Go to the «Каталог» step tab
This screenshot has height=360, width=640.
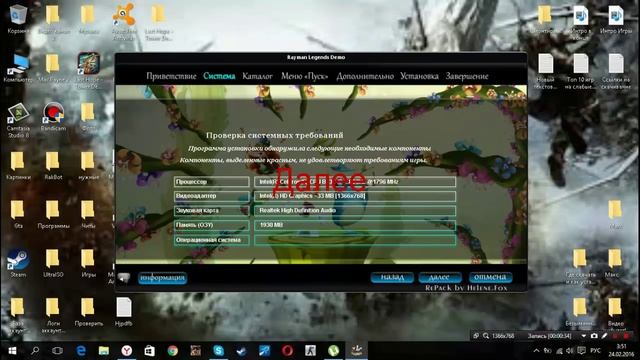tap(257, 76)
